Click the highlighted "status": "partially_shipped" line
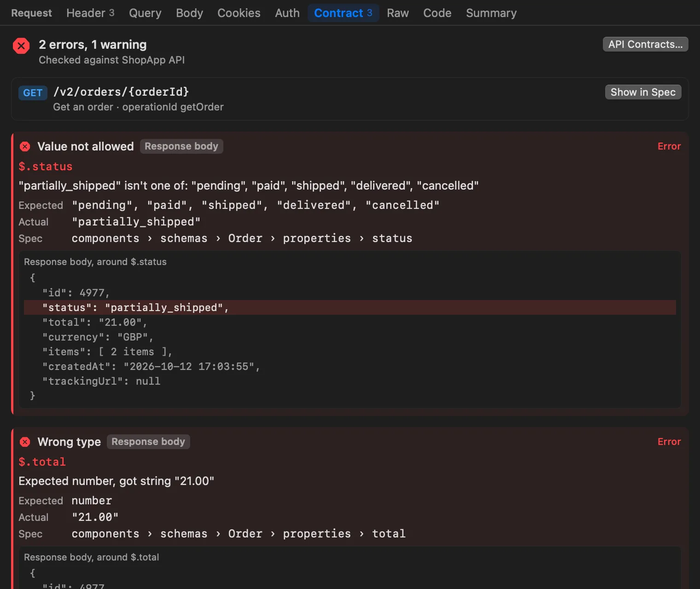This screenshot has height=589, width=700. click(350, 307)
